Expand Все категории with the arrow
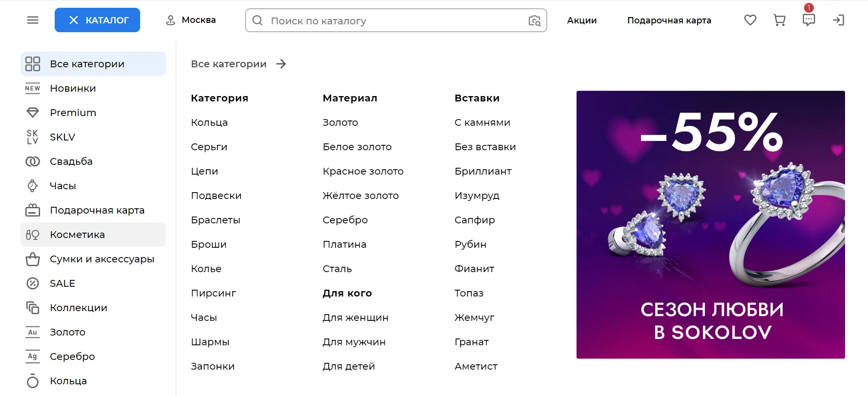The height and width of the screenshot is (396, 868). pyautogui.click(x=281, y=63)
